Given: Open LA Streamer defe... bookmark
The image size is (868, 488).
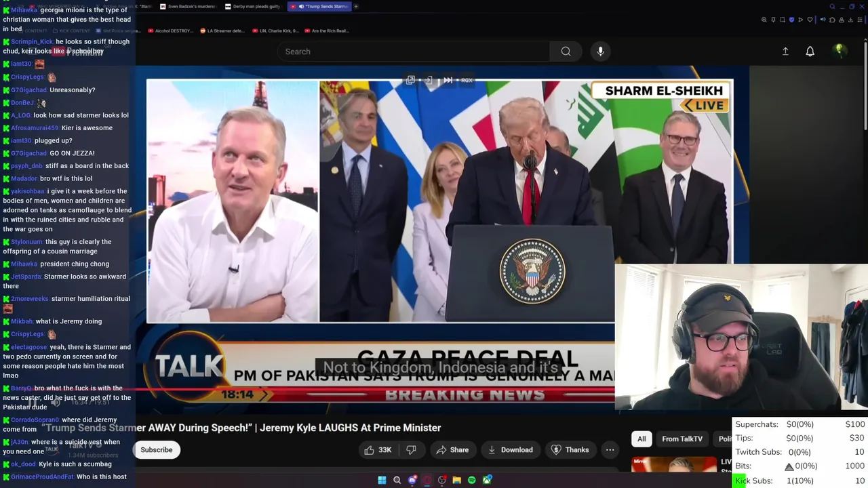Looking at the screenshot, I should click(x=223, y=30).
